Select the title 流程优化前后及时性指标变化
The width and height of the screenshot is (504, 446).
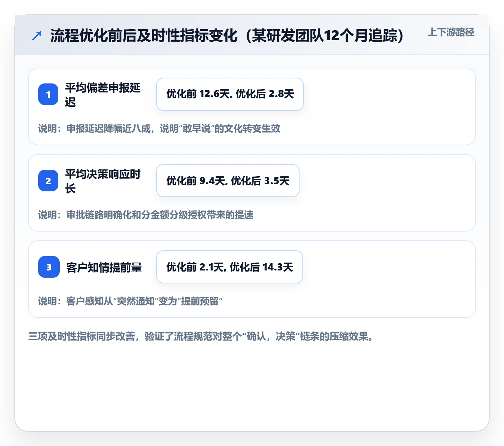144,36
